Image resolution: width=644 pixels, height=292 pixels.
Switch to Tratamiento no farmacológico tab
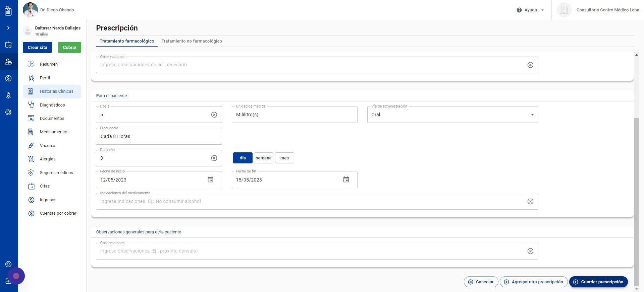coord(192,41)
